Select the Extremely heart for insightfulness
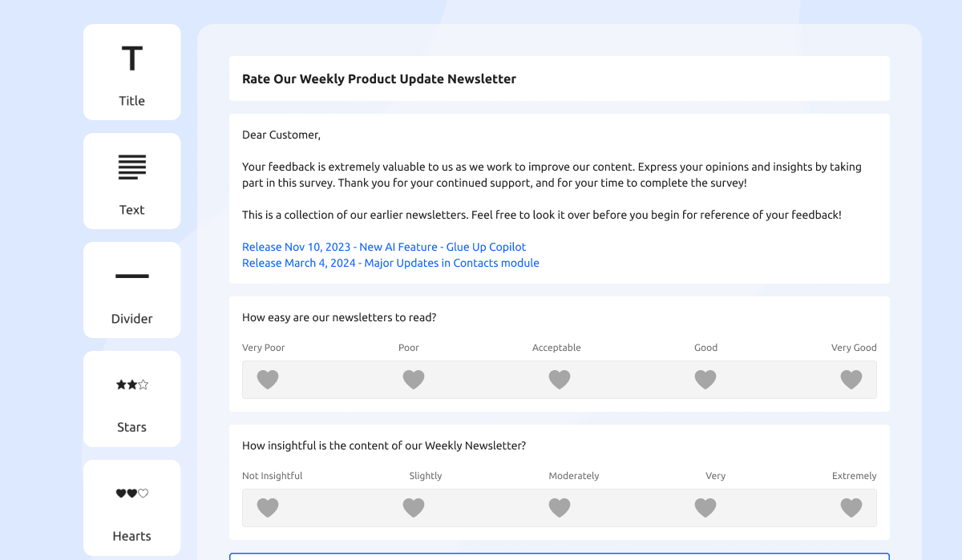This screenshot has width=962, height=560. [851, 507]
